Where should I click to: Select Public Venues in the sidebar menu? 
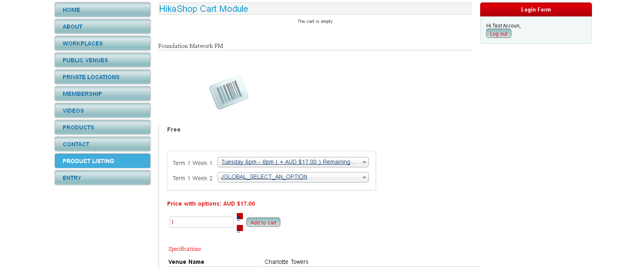[x=102, y=60]
